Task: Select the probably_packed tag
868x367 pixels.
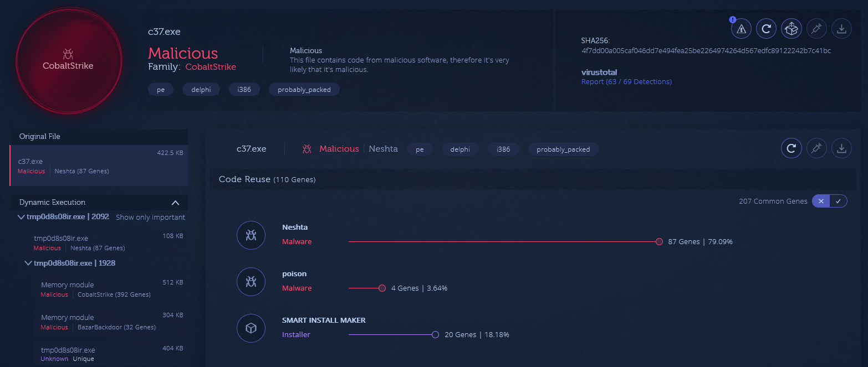Action: 304,89
